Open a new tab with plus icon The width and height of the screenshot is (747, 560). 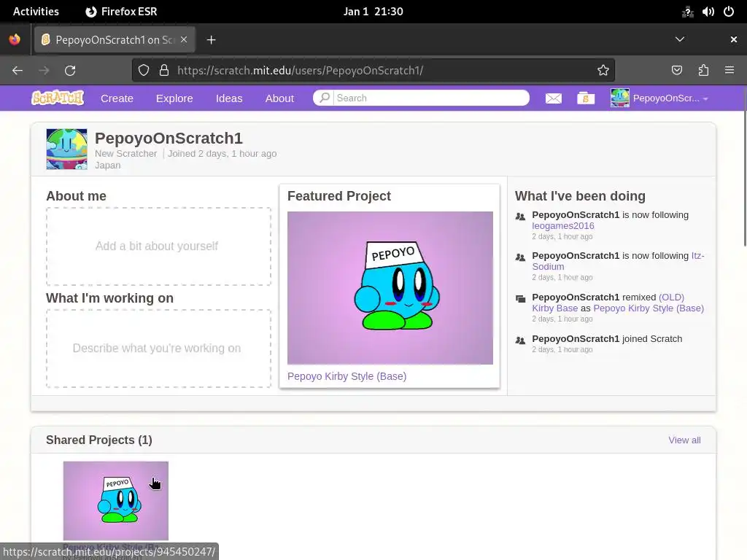pos(211,40)
